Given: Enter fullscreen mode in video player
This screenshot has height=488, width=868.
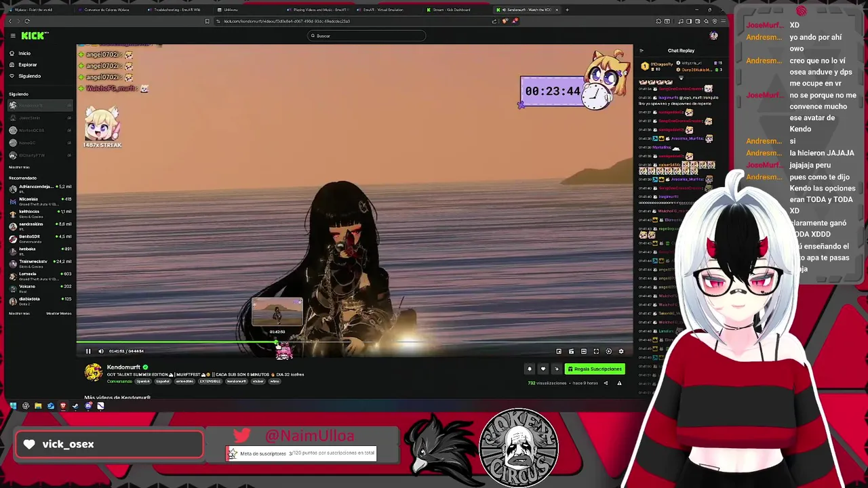Looking at the screenshot, I should click(596, 351).
